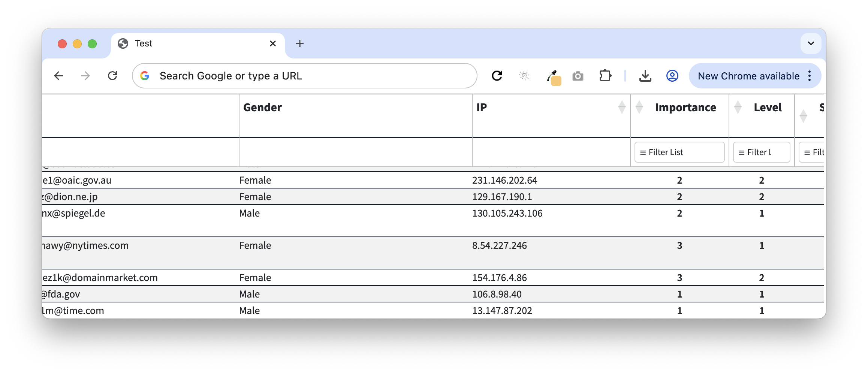The image size is (868, 374).
Task: Sort the table by IP column arrows
Action: (x=622, y=108)
